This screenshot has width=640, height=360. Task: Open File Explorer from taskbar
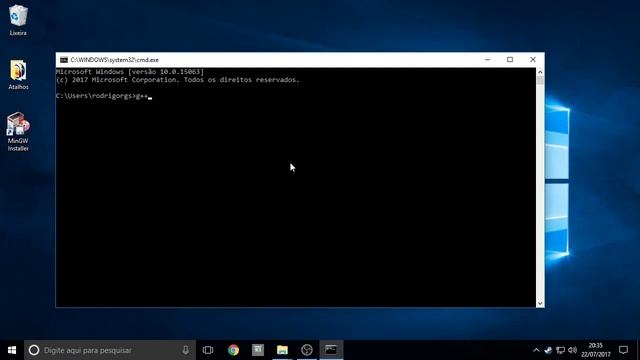pyautogui.click(x=282, y=350)
